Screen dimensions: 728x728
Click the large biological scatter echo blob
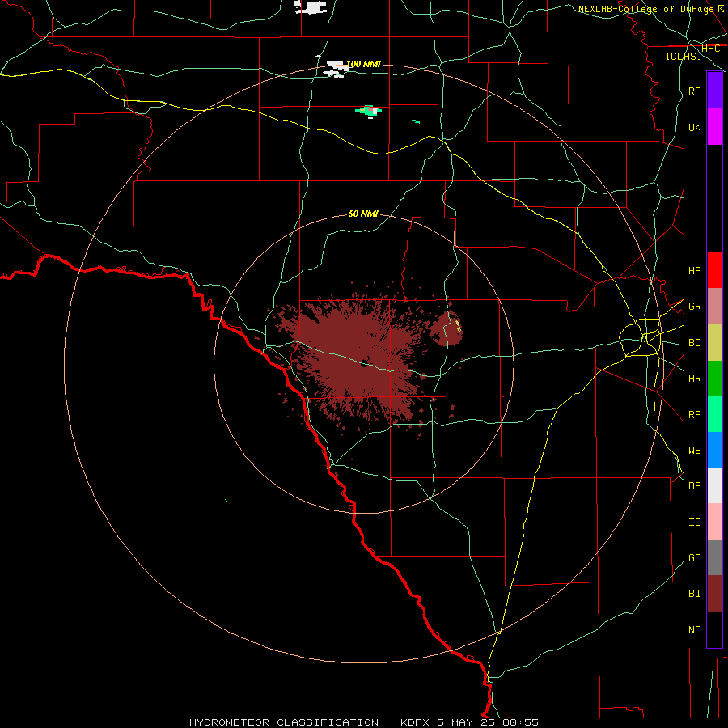[358, 358]
